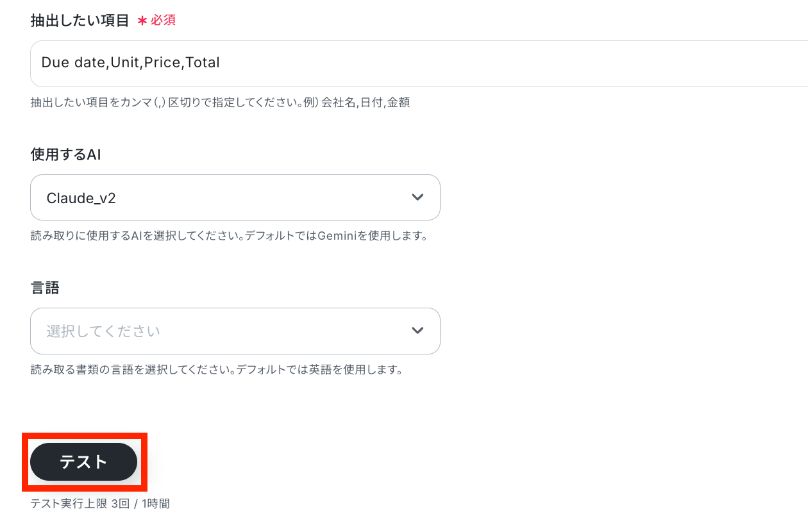The height and width of the screenshot is (532, 808).
Task: Click the Gemini default hint text
Action: click(x=229, y=236)
